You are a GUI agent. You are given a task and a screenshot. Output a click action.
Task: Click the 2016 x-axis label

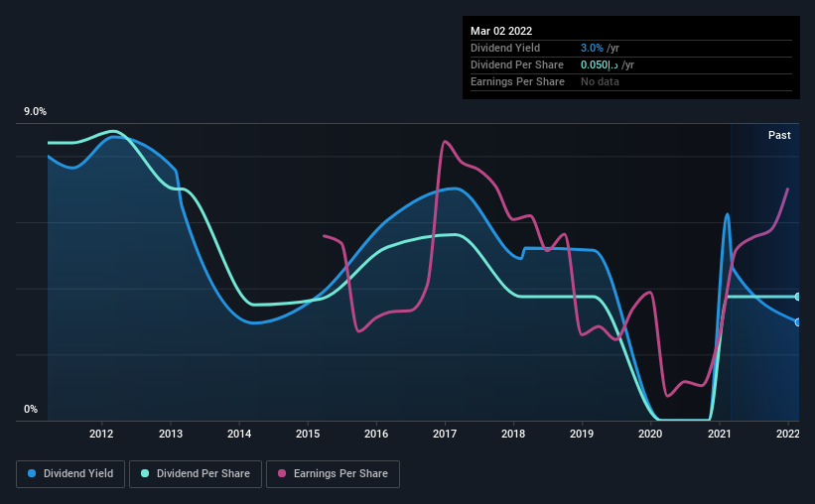[x=376, y=434]
